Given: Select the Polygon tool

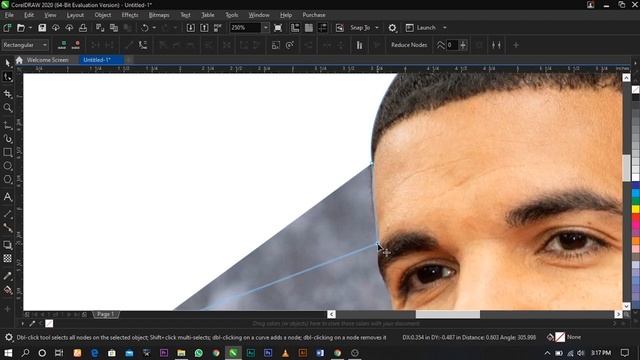Looking at the screenshot, I should click(7, 180).
